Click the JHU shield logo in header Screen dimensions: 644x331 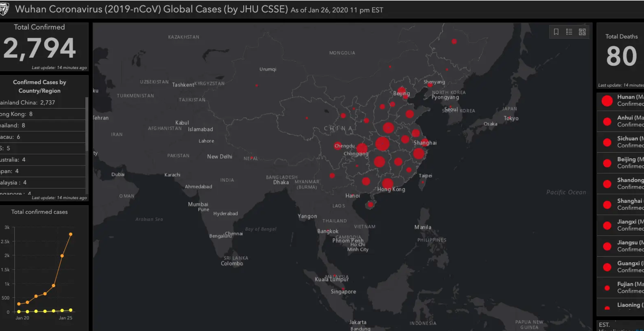[5, 9]
